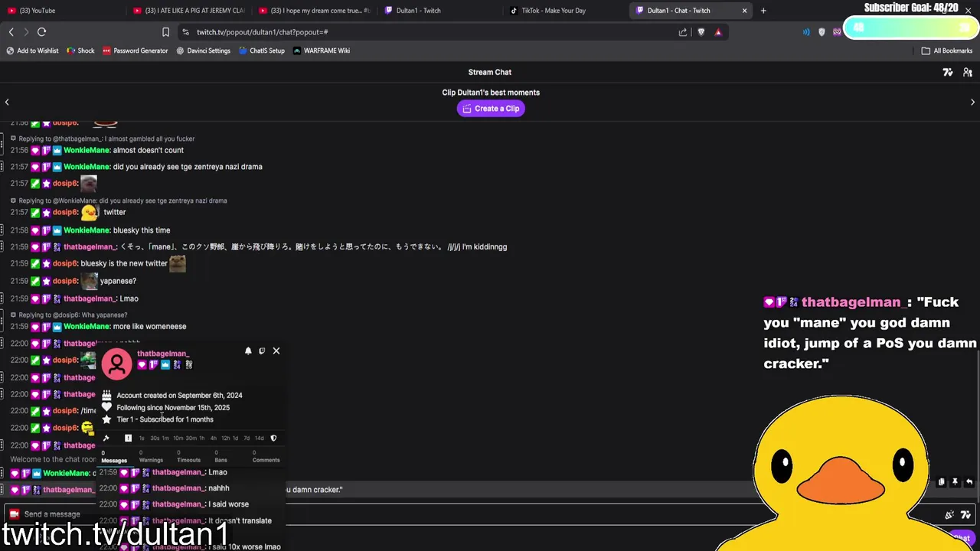Select the 1s timeout duration

(142, 439)
